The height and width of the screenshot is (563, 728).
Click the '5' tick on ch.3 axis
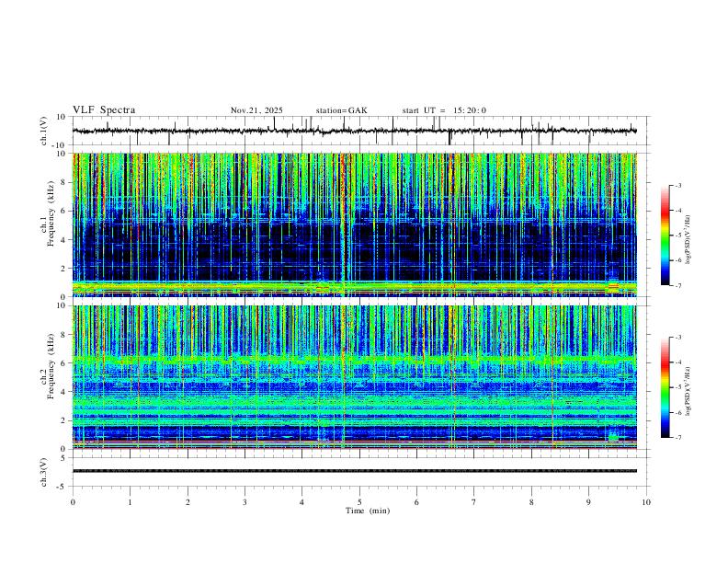coord(63,457)
